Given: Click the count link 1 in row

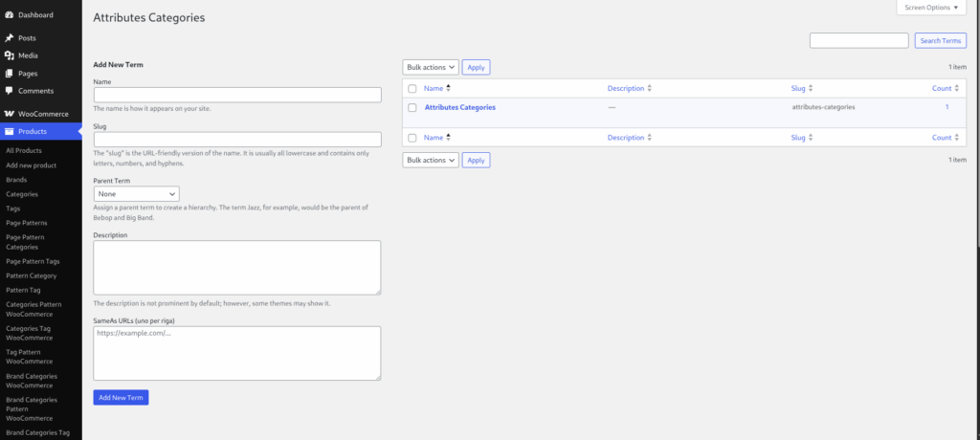Looking at the screenshot, I should click(947, 107).
